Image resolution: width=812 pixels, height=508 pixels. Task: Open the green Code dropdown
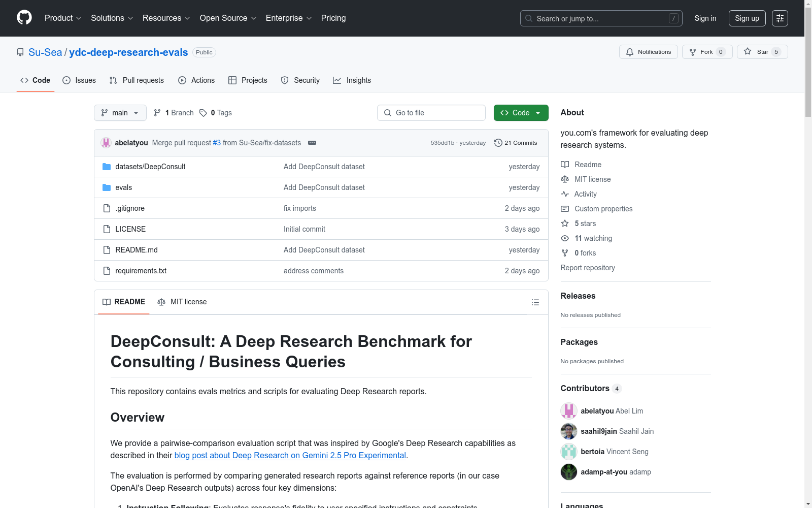[521, 113]
